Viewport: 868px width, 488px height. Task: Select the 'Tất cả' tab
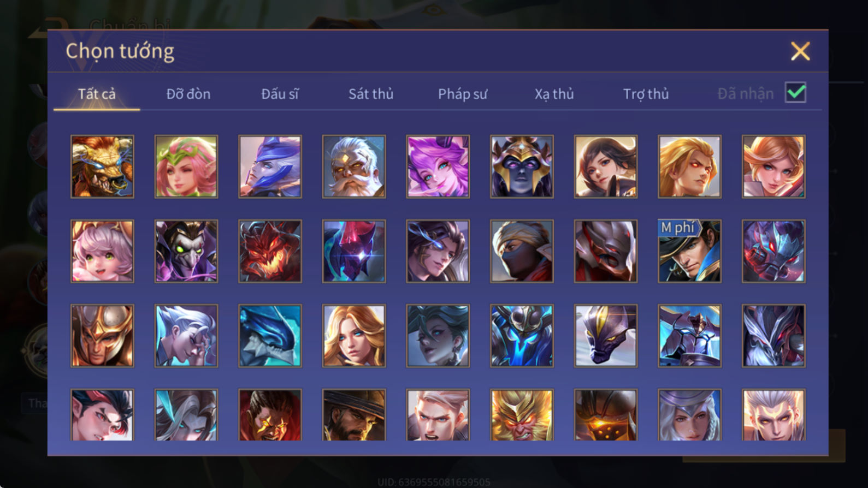click(97, 94)
